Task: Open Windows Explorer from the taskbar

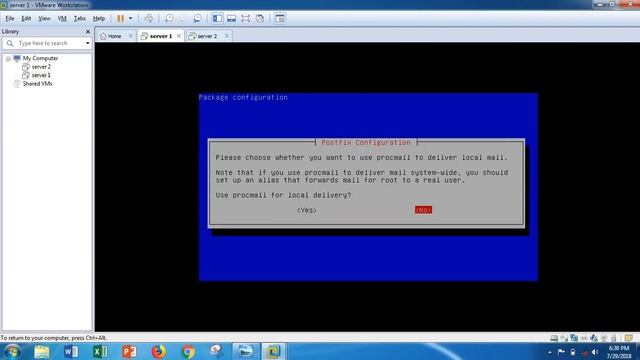Action: (42, 351)
